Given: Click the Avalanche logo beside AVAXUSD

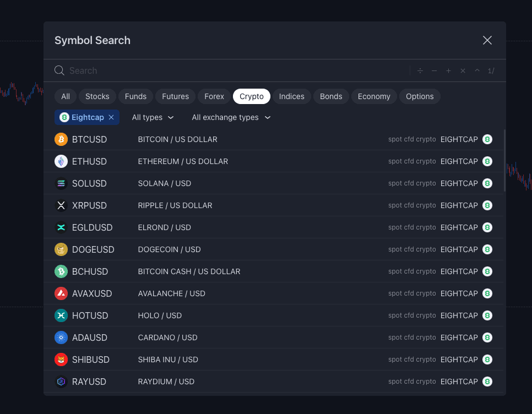Looking at the screenshot, I should [61, 293].
